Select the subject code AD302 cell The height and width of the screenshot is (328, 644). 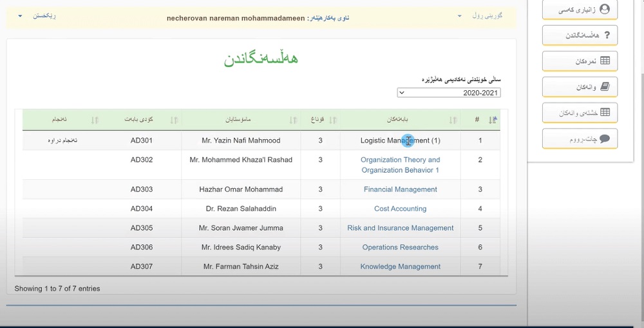click(141, 160)
